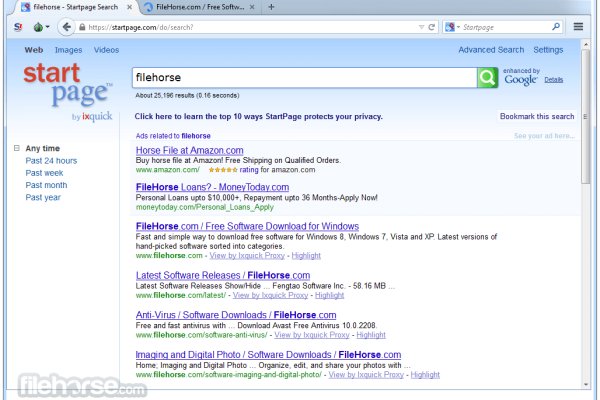Open the search engine selector dropdown
600x400 pixels.
click(x=454, y=27)
